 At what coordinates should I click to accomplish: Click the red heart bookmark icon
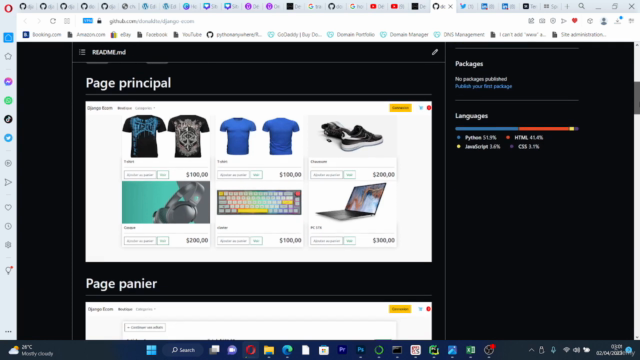pyautogui.click(x=575, y=21)
